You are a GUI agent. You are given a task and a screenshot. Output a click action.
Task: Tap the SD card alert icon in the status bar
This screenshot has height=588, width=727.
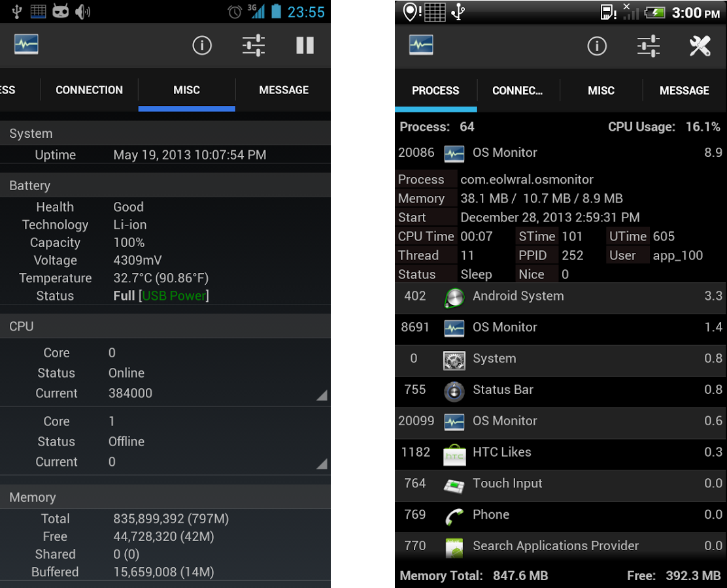pyautogui.click(x=608, y=12)
